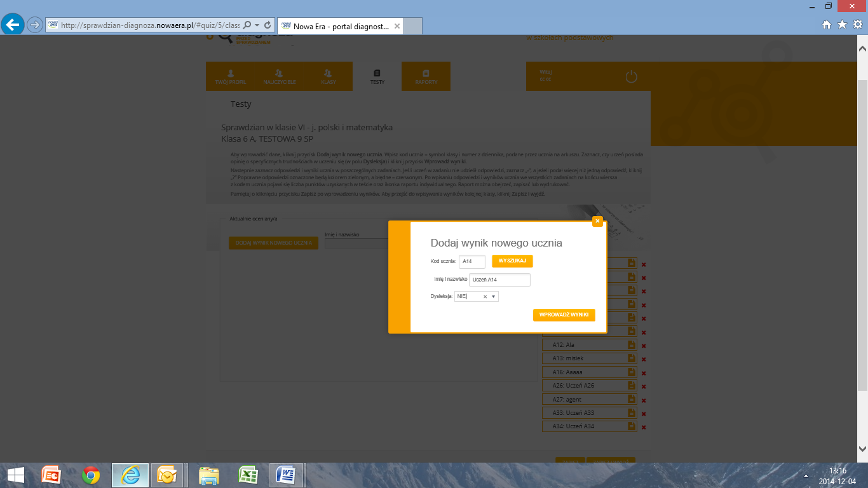Focus the Kod ucznia input field
The height and width of the screenshot is (488, 868).
pos(472,261)
